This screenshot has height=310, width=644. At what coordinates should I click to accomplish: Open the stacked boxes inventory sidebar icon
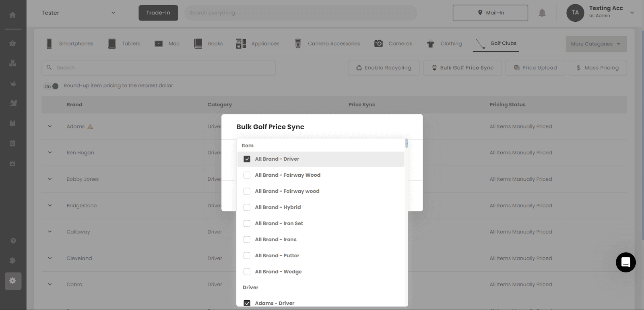tap(13, 63)
